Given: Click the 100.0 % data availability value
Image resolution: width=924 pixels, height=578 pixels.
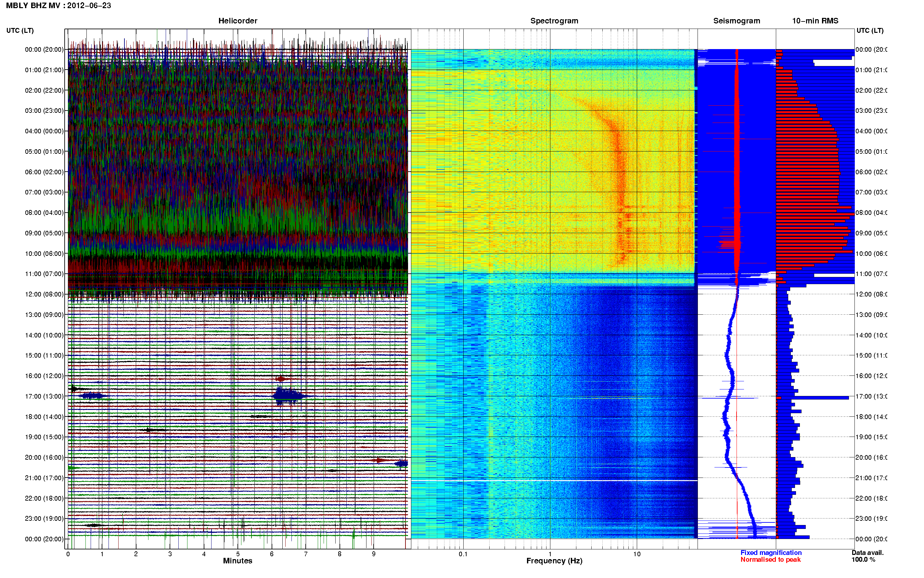Looking at the screenshot, I should [x=863, y=560].
